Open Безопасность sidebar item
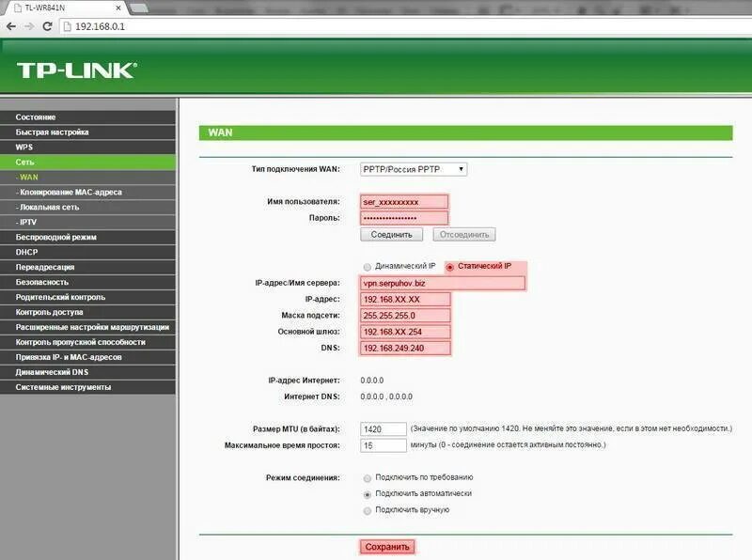 [87, 282]
